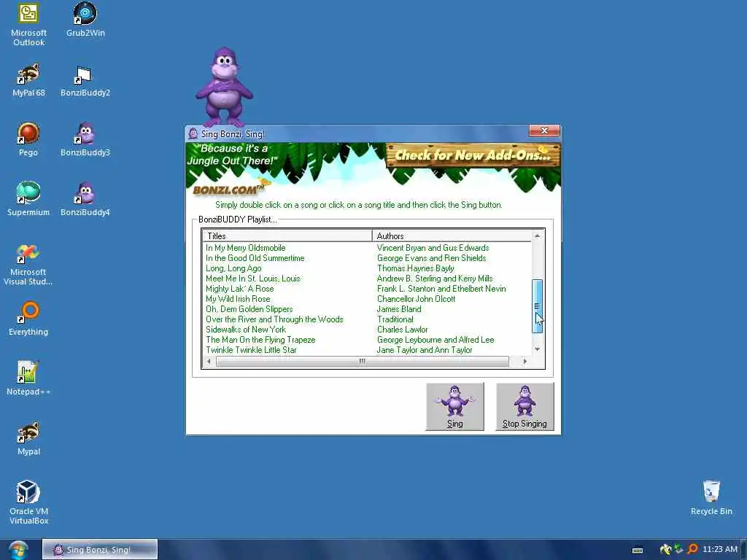
Task: Open the Windows Start orb
Action: [x=18, y=550]
